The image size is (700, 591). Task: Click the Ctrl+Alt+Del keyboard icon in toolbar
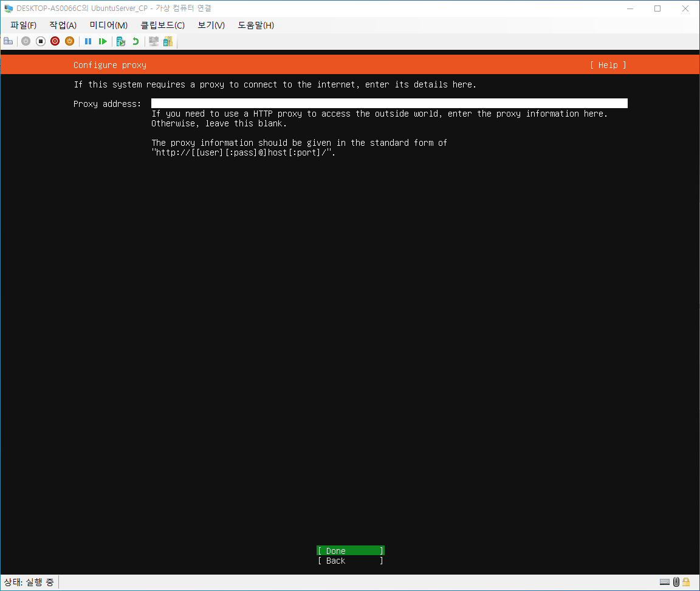click(x=8, y=41)
